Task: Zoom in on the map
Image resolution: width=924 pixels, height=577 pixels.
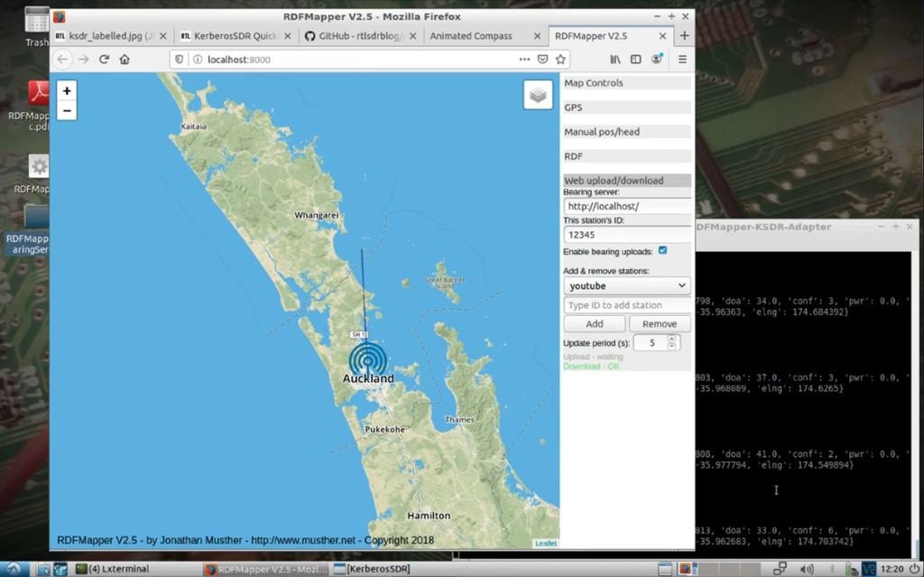Action: coord(67,91)
